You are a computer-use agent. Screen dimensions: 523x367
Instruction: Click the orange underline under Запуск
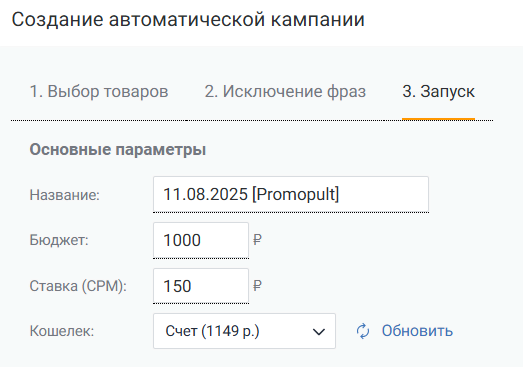438,118
